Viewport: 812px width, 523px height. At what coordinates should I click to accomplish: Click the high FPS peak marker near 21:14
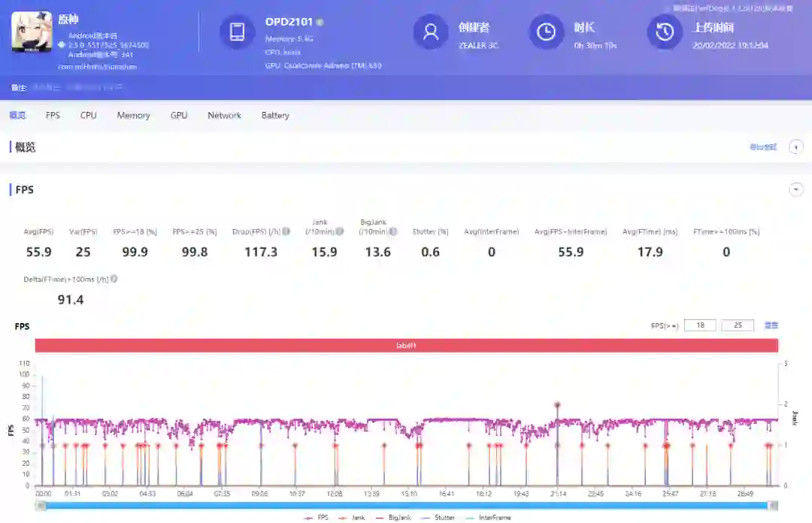coord(557,404)
